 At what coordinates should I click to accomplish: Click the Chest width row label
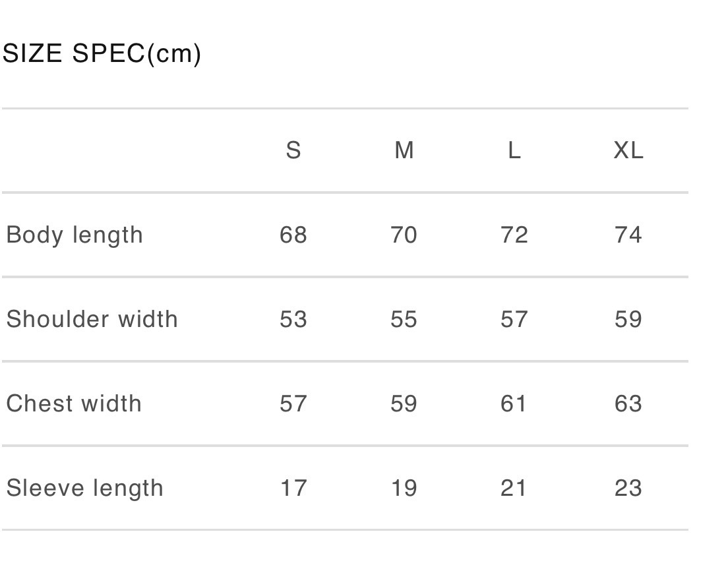(74, 404)
